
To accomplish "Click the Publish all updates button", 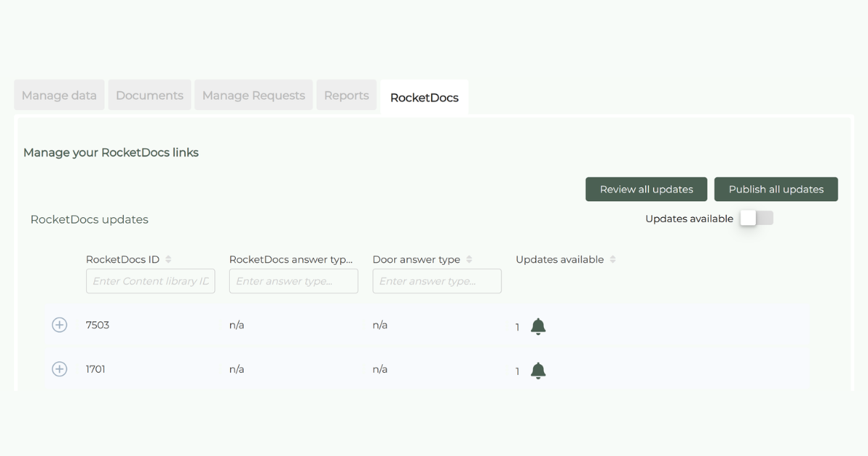I will pyautogui.click(x=776, y=189).
